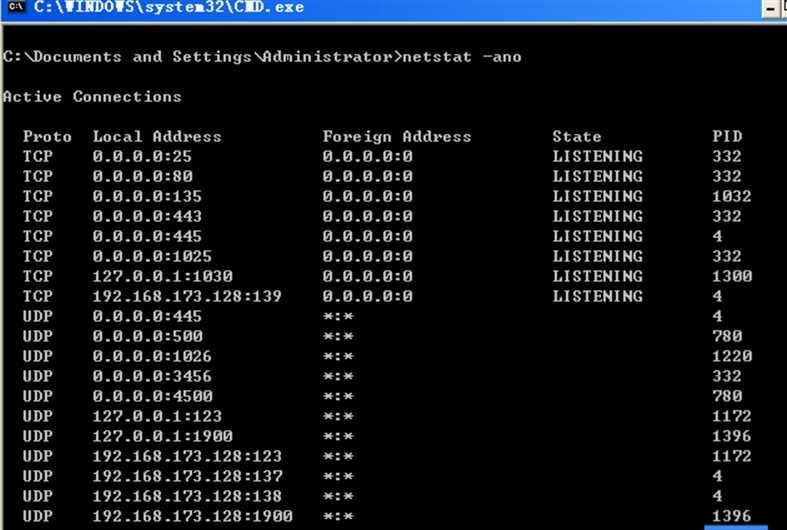This screenshot has width=787, height=530.
Task: Click PID 1172 in the 192.168.173.128:123 row
Action: click(732, 456)
